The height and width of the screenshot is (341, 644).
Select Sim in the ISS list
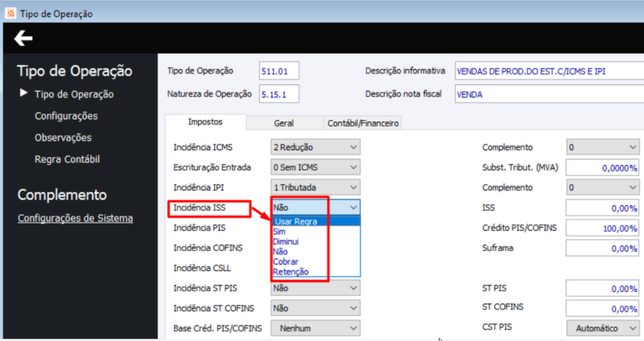click(316, 232)
